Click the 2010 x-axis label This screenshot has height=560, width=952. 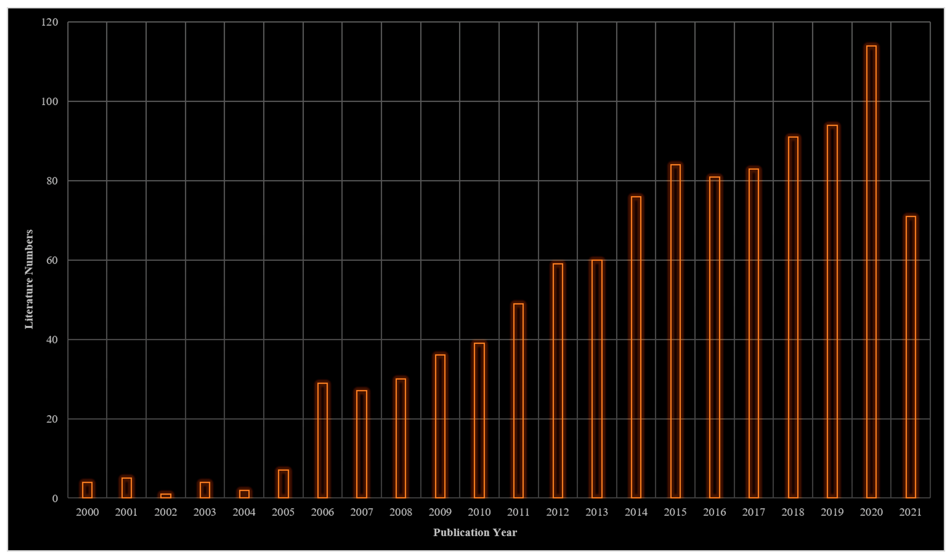pos(479,512)
